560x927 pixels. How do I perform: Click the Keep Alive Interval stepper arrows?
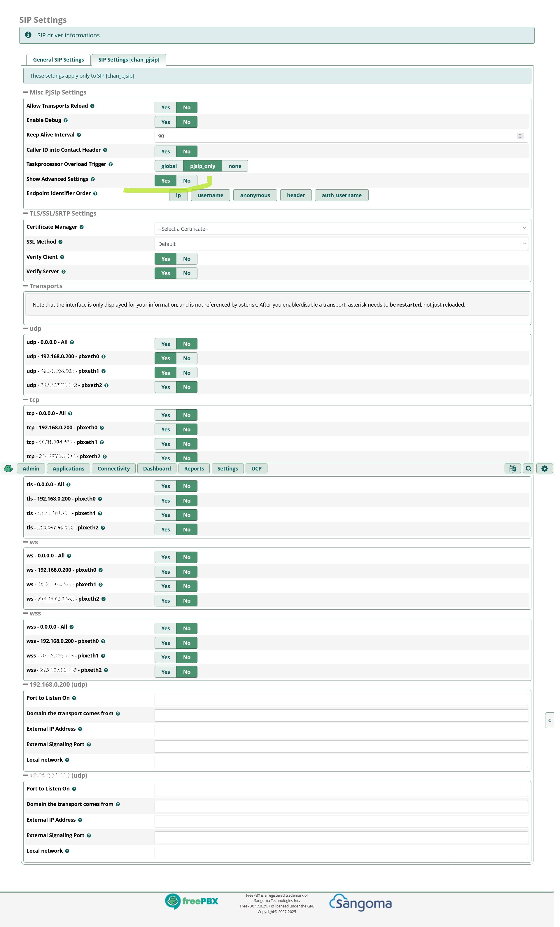[520, 136]
